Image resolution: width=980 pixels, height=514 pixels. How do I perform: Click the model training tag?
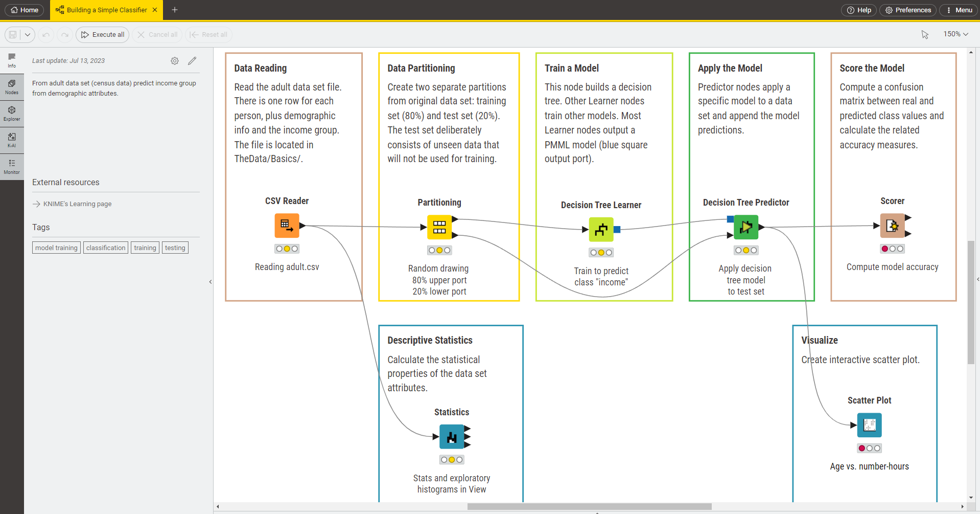point(56,248)
